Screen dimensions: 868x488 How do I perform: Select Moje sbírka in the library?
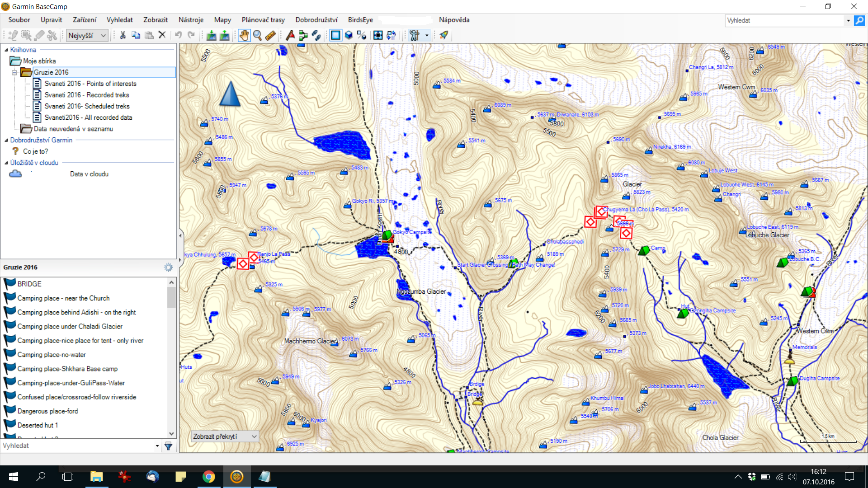click(x=39, y=61)
